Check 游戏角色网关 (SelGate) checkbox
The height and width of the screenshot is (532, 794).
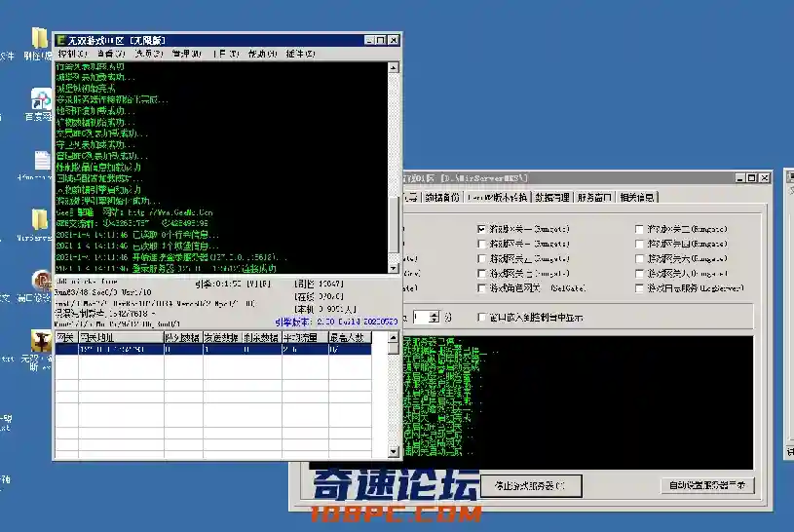click(x=481, y=288)
